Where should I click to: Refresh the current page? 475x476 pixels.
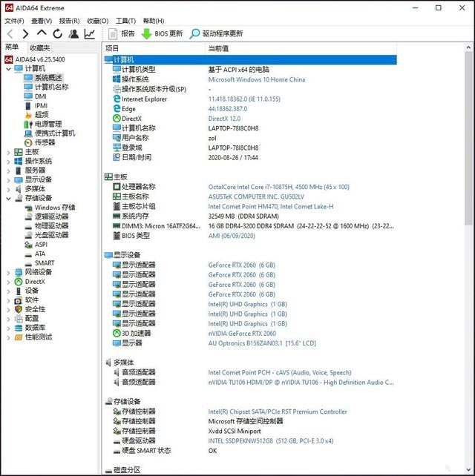pyautogui.click(x=57, y=33)
